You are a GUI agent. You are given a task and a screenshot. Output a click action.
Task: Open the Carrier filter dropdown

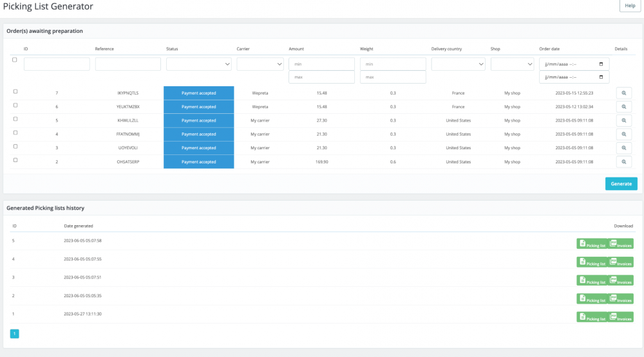coord(260,64)
